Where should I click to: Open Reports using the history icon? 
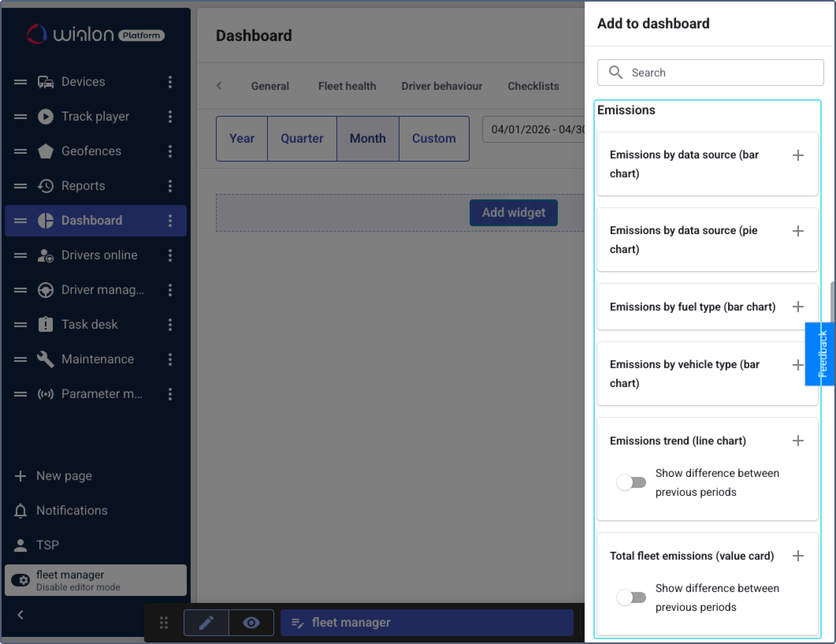(x=46, y=185)
